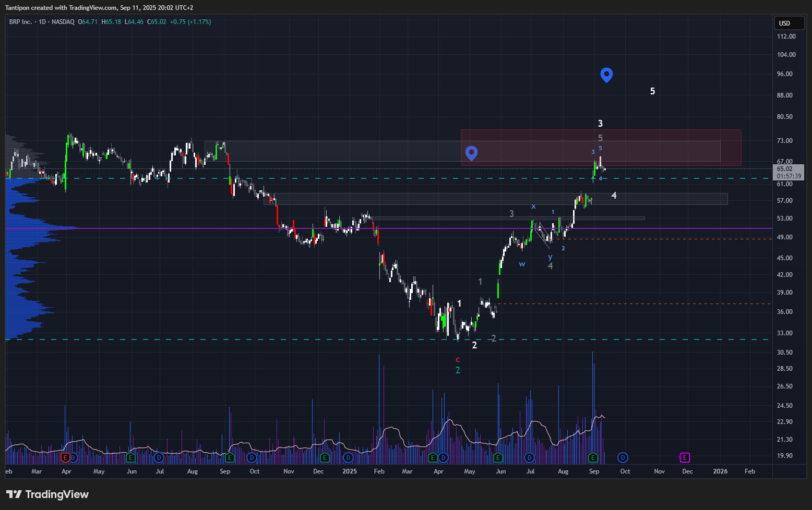
Task: Open the green earnings marker near June 2024
Action: pyautogui.click(x=131, y=457)
